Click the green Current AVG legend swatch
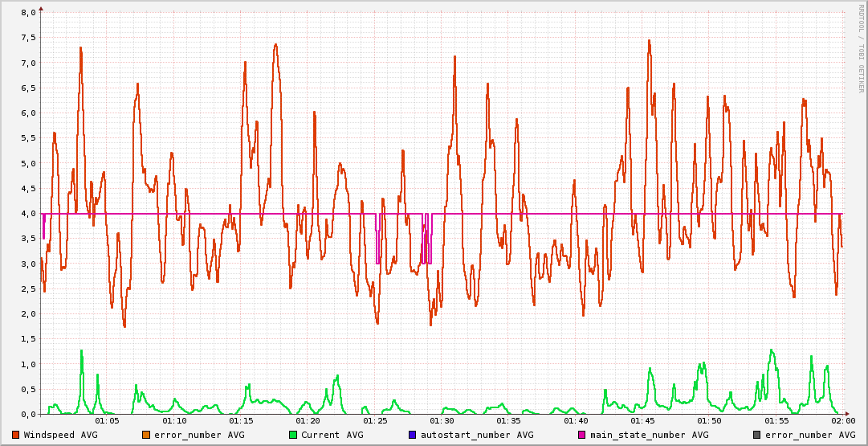This screenshot has width=868, height=446. point(293,435)
